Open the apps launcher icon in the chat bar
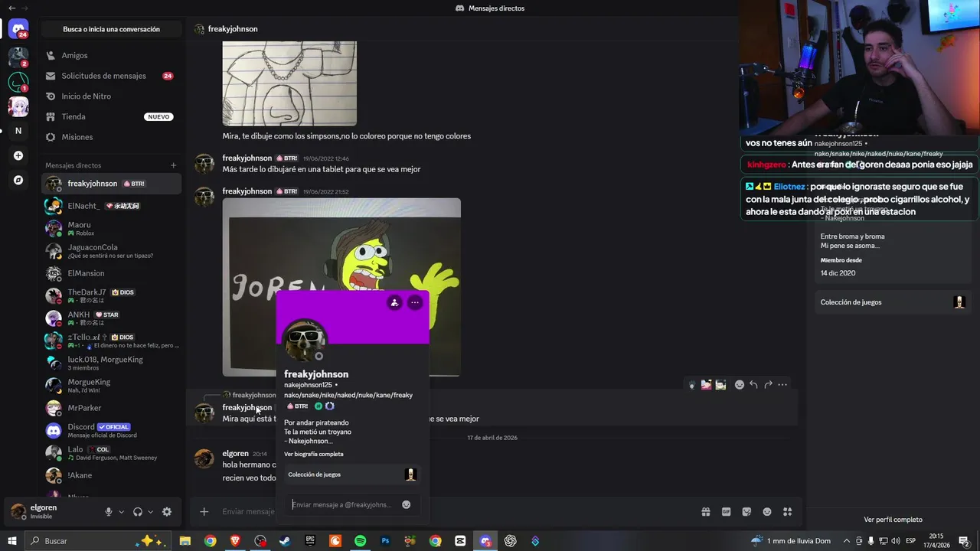Image resolution: width=980 pixels, height=551 pixels. coord(787,512)
